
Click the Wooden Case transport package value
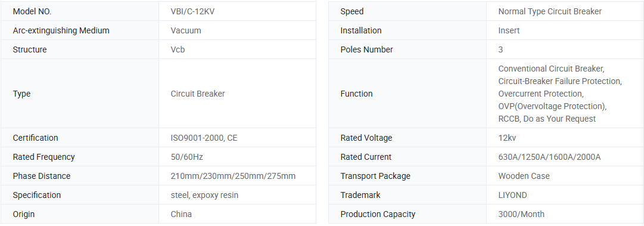[x=524, y=176]
